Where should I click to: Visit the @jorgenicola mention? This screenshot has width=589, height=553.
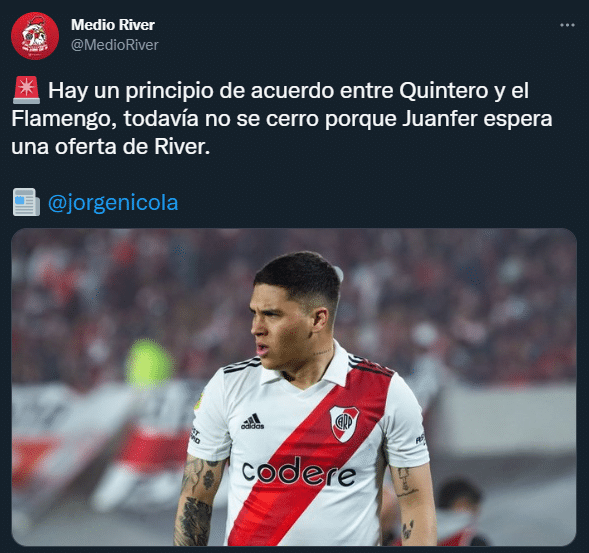coord(113,203)
